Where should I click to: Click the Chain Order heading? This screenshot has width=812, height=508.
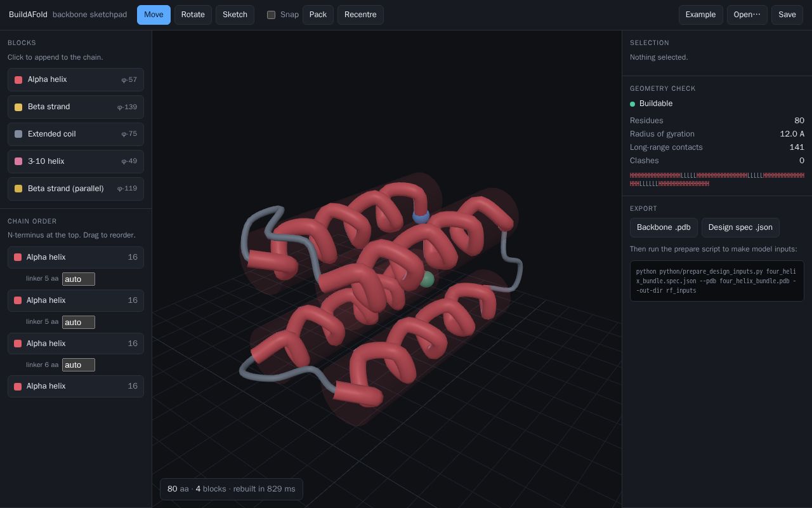[x=32, y=222]
